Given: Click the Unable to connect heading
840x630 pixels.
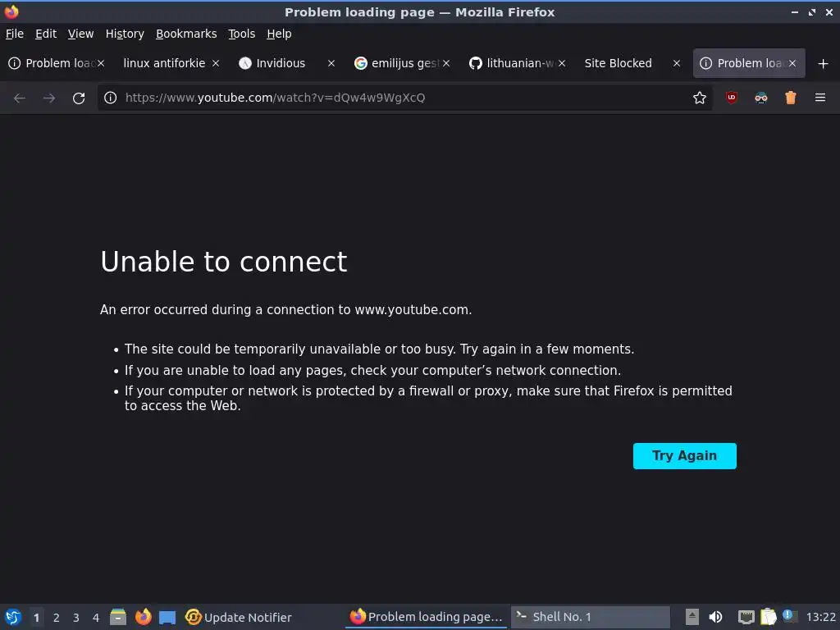Looking at the screenshot, I should 224,262.
